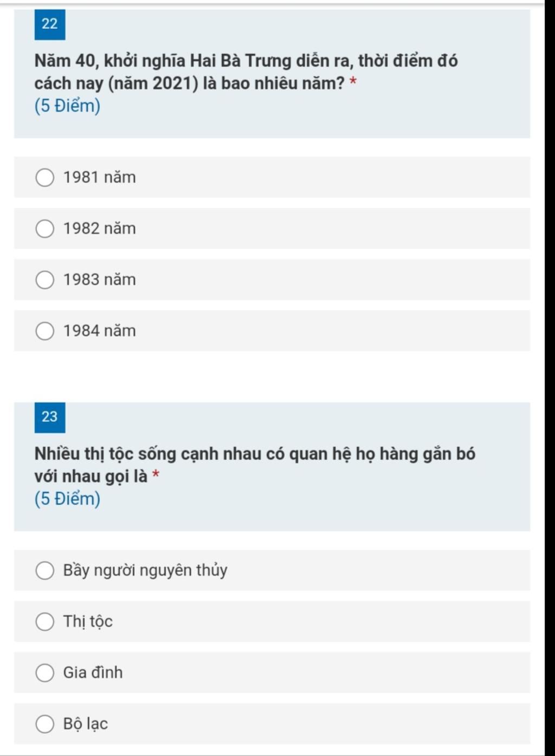555x756 pixels.
Task: Choose the 1983 năm option
Action: tap(44, 280)
